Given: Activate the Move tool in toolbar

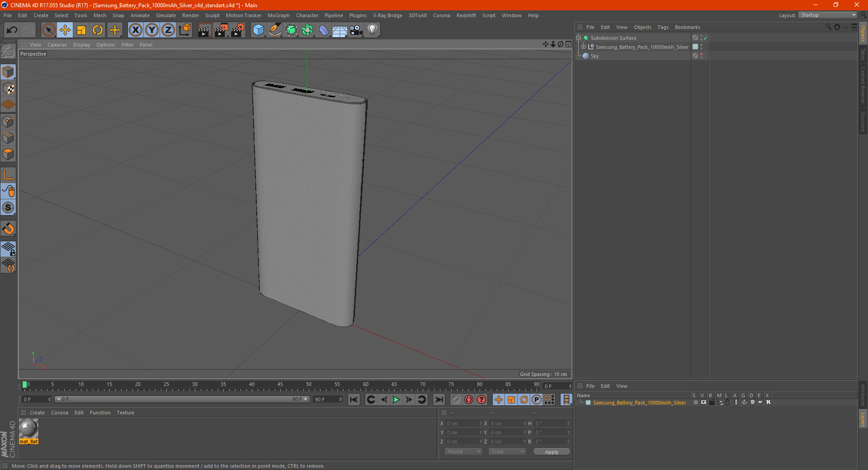Looking at the screenshot, I should (65, 30).
